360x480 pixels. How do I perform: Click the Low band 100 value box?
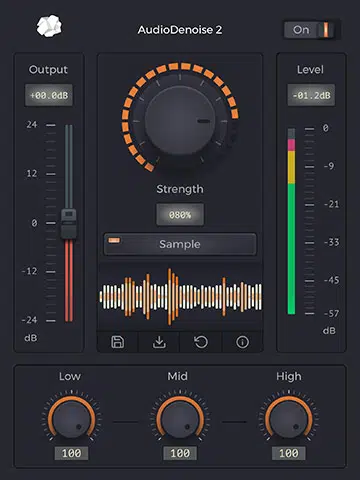pos(71,453)
